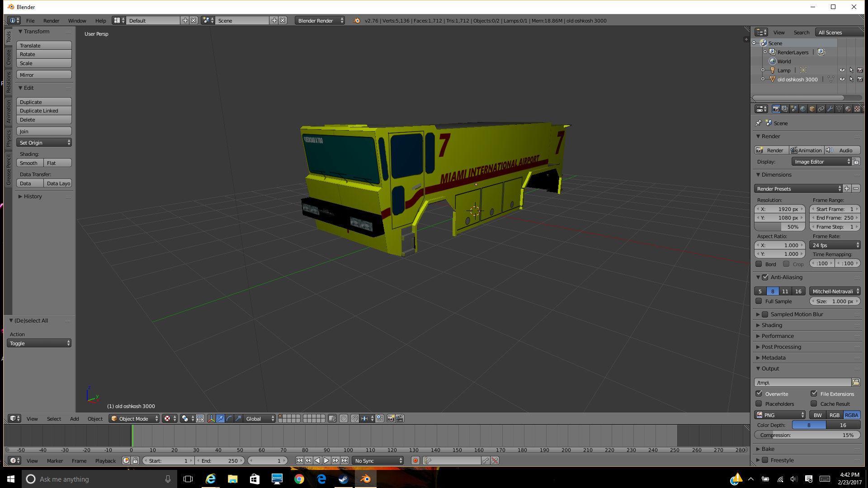The image size is (868, 488).
Task: Open the Material properties tab sphere icon
Action: coord(848,109)
